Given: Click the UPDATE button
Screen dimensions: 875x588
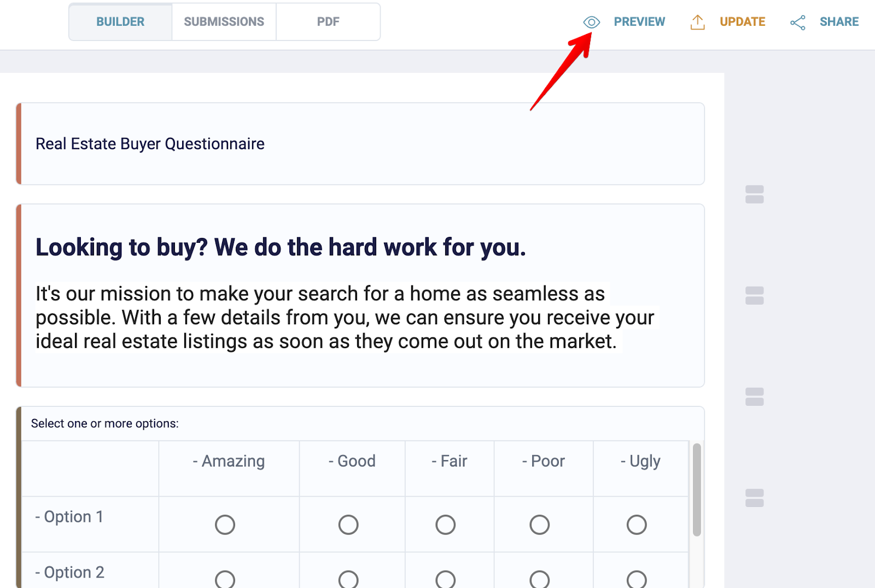Looking at the screenshot, I should (742, 22).
